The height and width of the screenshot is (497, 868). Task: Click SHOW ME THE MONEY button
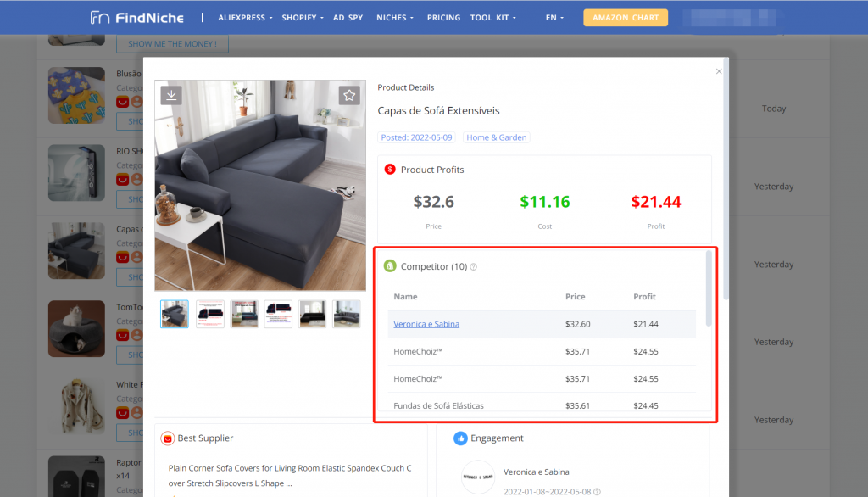coord(172,44)
